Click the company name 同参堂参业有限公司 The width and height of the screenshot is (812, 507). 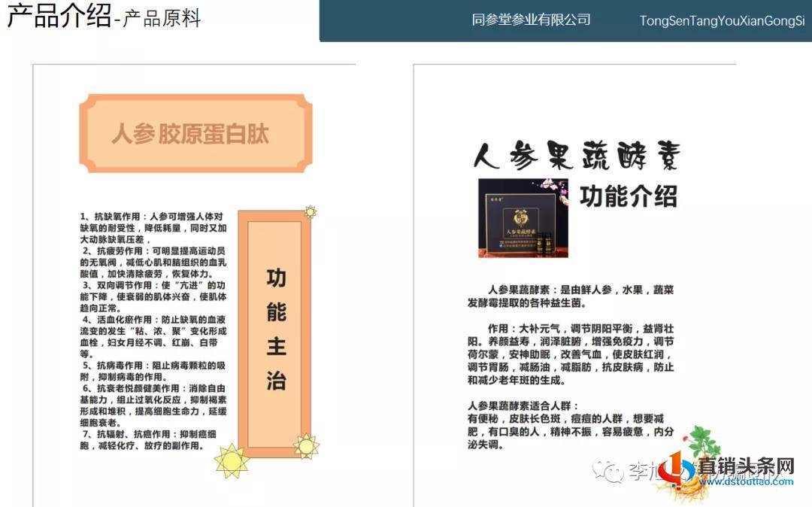click(x=531, y=20)
